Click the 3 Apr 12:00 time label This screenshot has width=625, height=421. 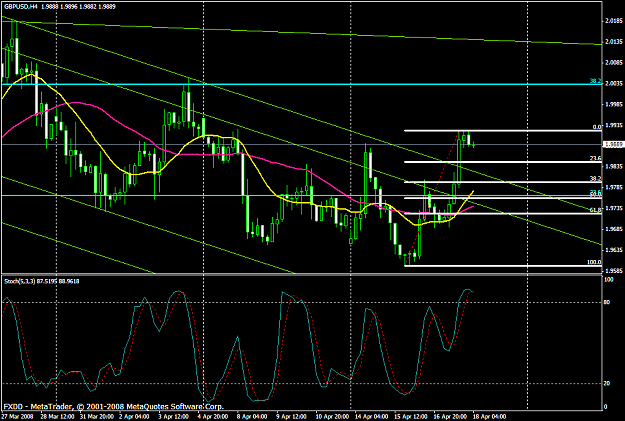(173, 417)
